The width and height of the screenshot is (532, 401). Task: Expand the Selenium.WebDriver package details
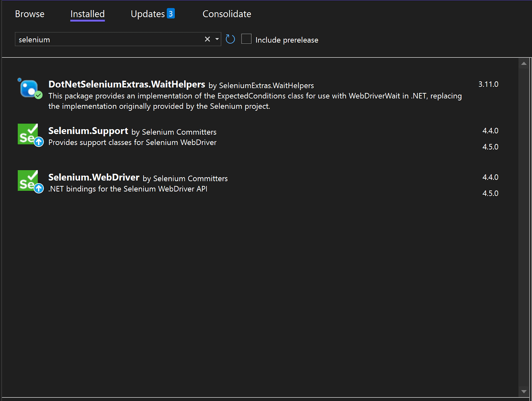click(93, 177)
